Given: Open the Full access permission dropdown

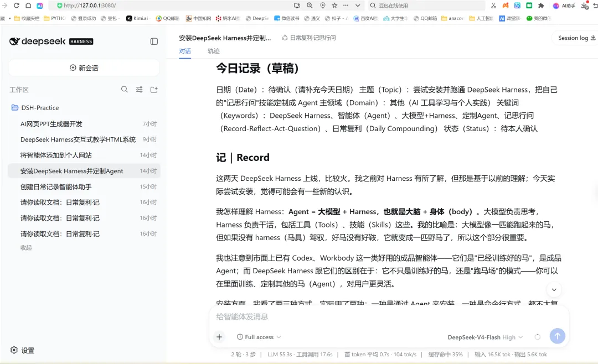Looking at the screenshot, I should pos(259,337).
